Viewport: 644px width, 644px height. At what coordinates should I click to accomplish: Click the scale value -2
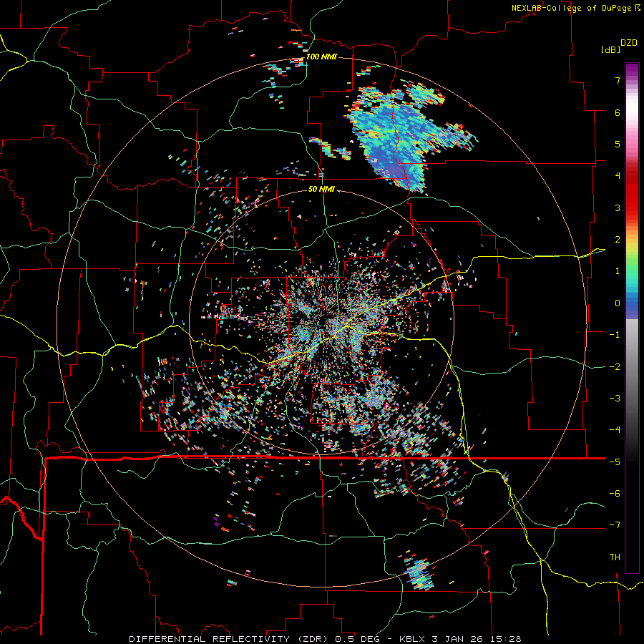(615, 367)
